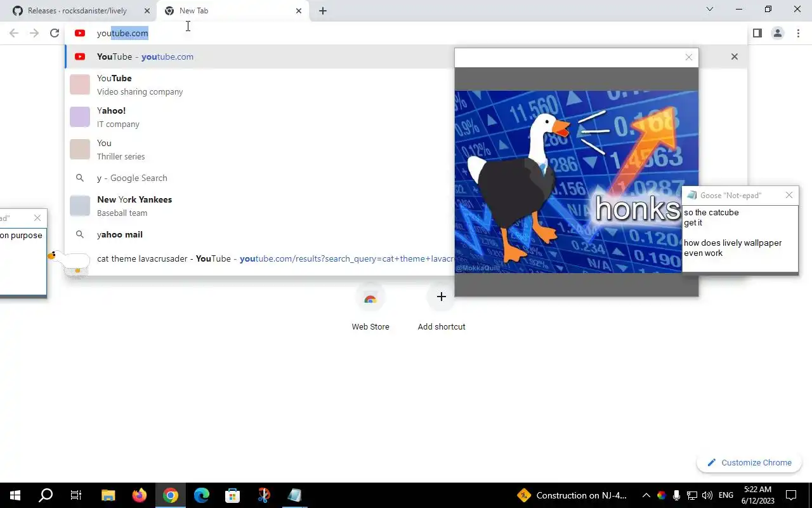Image resolution: width=812 pixels, height=508 pixels.
Task: Open the tab search dropdown arrow
Action: tap(710, 9)
